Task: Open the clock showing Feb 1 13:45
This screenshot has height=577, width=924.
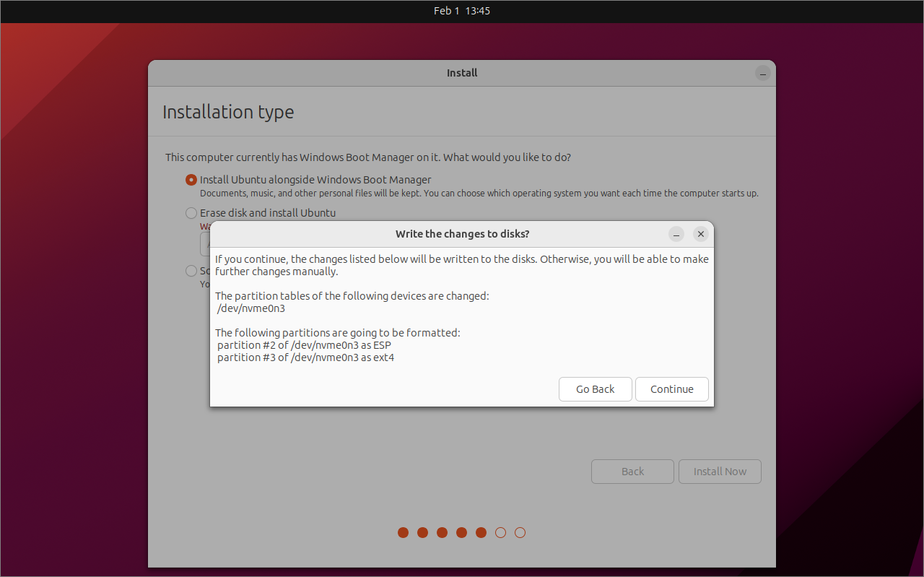Action: (462, 11)
